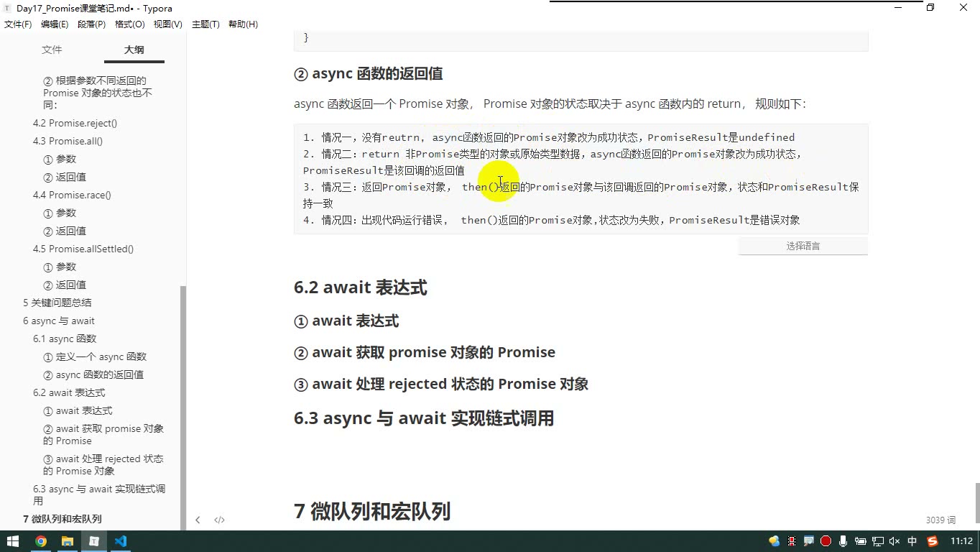Open the 编辑(E) menu

[55, 24]
